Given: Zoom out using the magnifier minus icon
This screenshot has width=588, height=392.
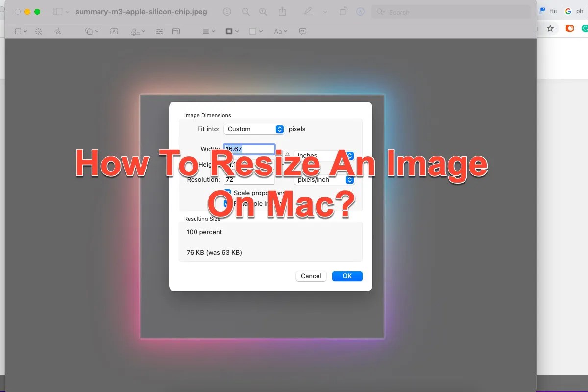Looking at the screenshot, I should click(245, 11).
